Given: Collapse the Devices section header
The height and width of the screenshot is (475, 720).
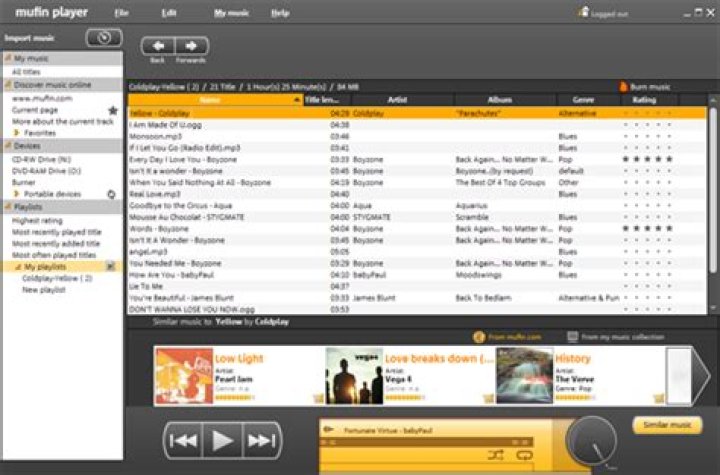Looking at the screenshot, I should tap(8, 146).
